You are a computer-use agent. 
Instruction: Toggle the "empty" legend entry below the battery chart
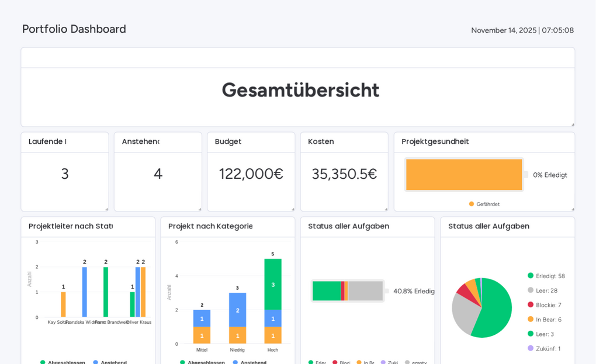coord(407,362)
